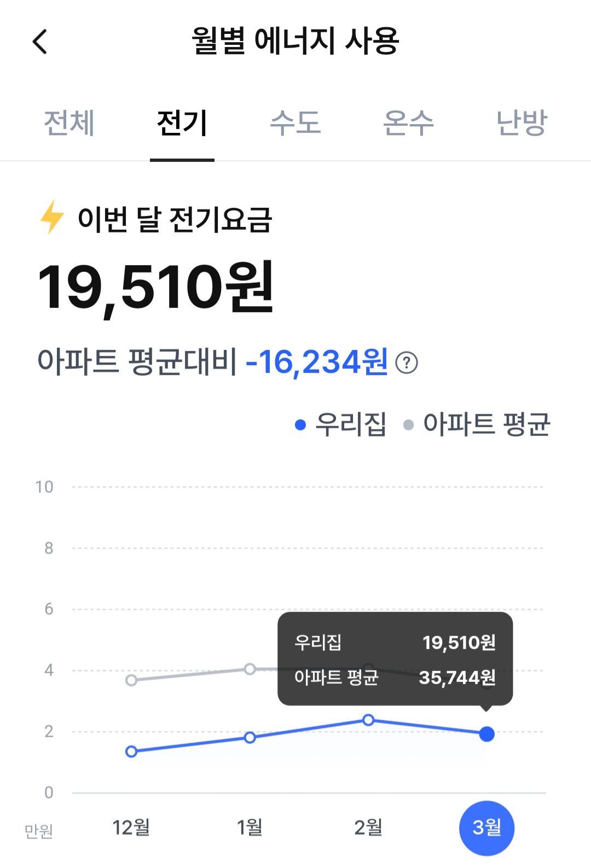
Task: Toggle the 아파트 평균 legend item
Action: [x=477, y=424]
